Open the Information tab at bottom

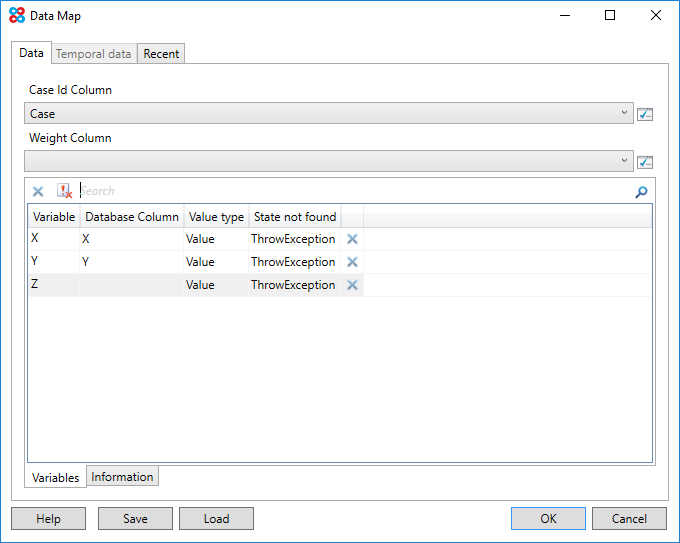[x=122, y=477]
